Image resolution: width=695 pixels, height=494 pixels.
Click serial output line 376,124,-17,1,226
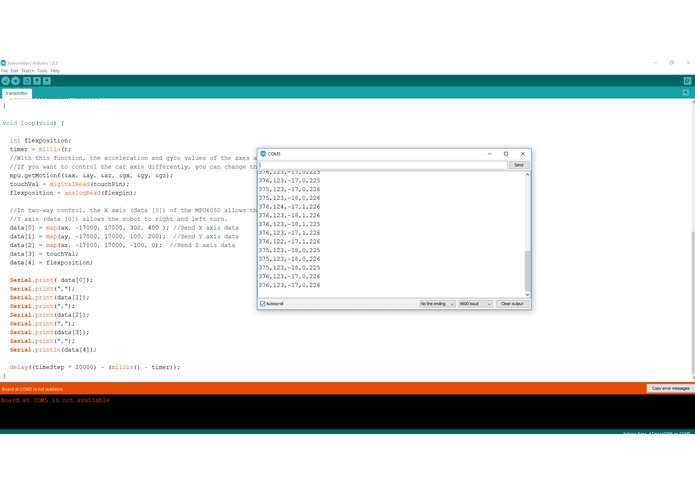(x=289, y=206)
